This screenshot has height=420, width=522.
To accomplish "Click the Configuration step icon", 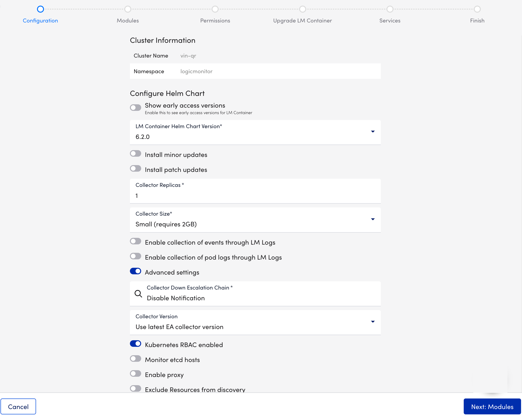I will [40, 8].
